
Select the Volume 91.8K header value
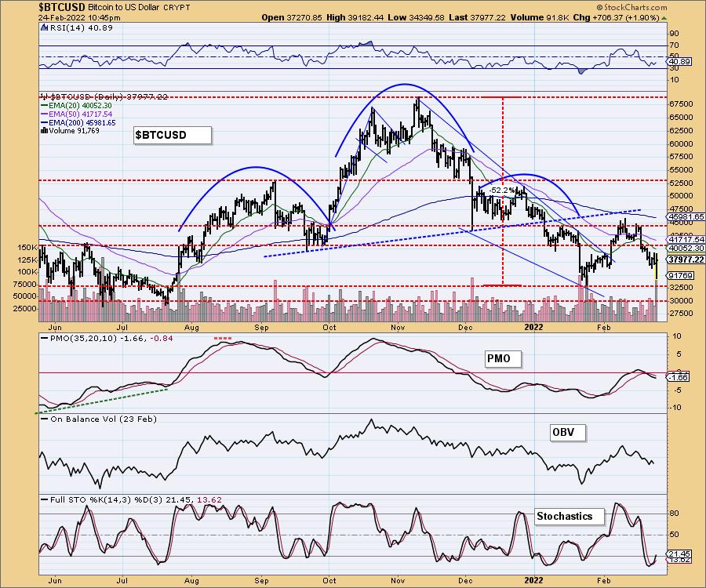click(540, 18)
